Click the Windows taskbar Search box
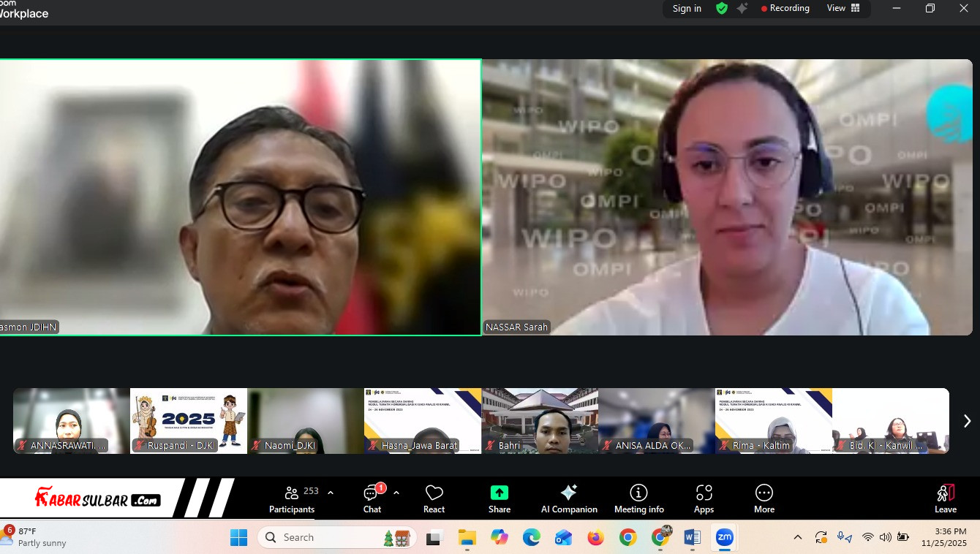 [x=336, y=537]
